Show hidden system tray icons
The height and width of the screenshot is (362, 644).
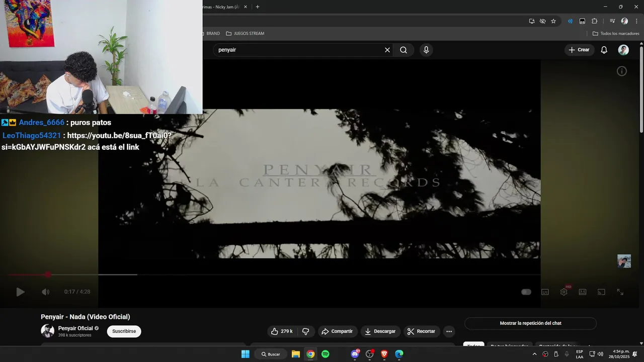[534, 354]
